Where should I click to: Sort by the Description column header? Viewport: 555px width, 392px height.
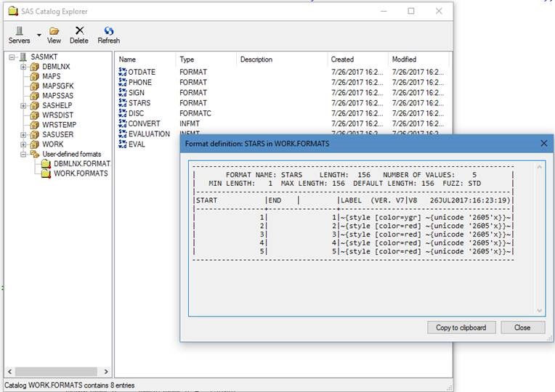point(281,60)
